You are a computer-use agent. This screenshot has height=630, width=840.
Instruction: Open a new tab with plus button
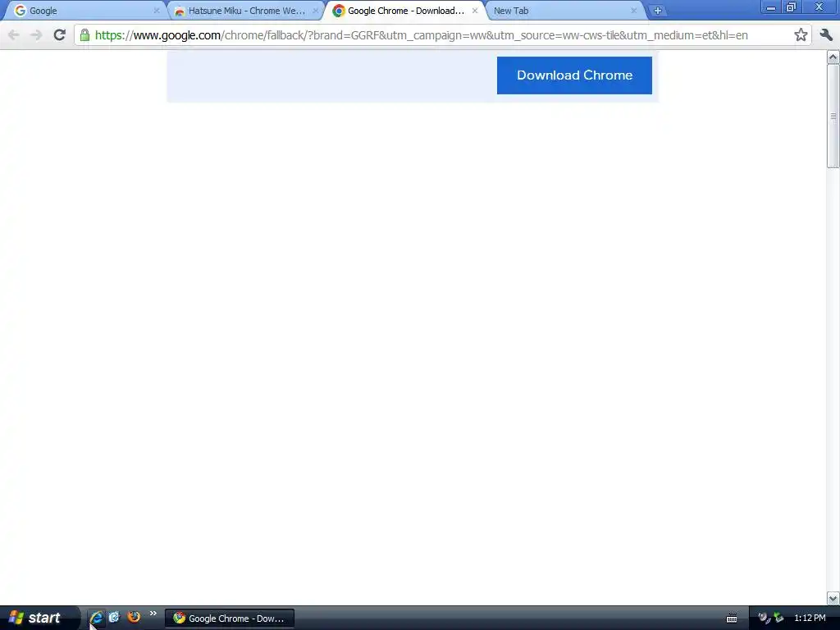pos(657,11)
